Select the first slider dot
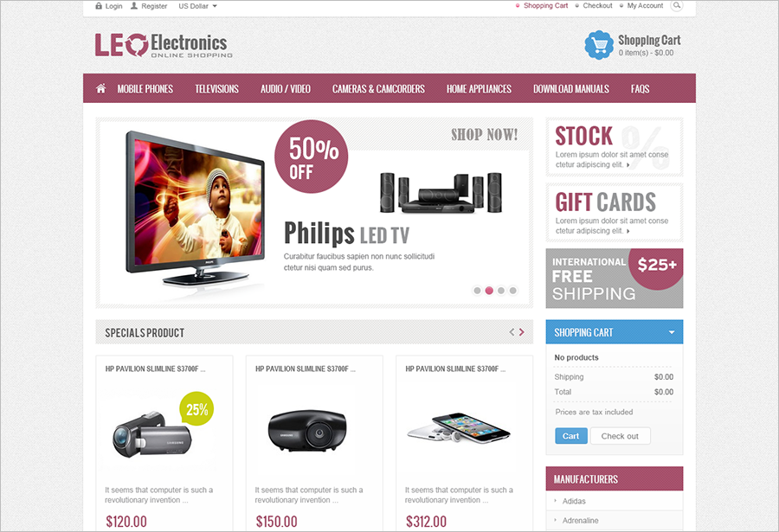The image size is (779, 532). 477,291
